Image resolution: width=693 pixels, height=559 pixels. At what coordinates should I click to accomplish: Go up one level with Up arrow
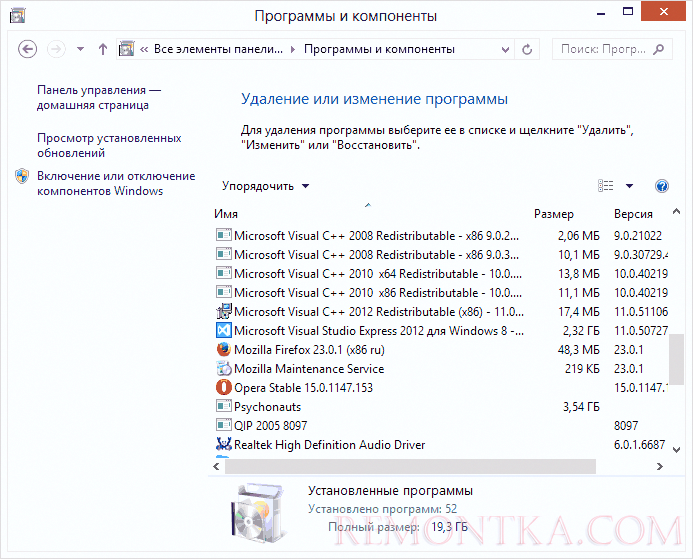click(103, 49)
